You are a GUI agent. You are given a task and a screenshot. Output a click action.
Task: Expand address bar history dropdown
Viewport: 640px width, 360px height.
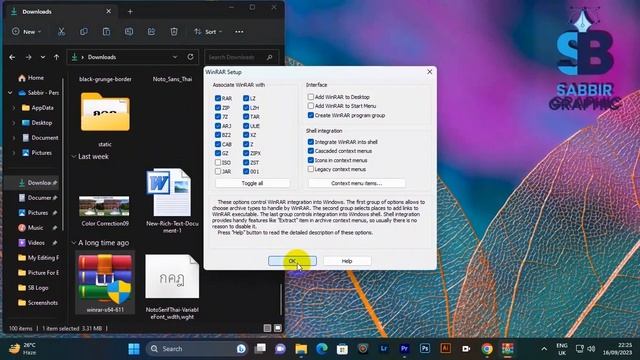click(175, 57)
